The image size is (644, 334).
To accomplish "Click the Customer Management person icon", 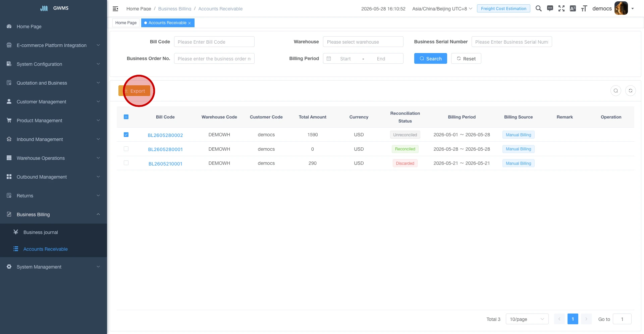I will [9, 101].
